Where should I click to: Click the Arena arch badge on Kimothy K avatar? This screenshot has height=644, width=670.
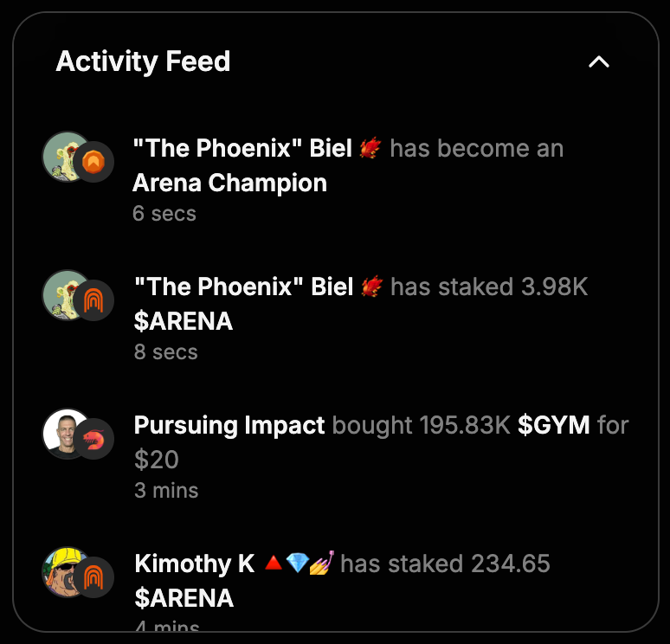pyautogui.click(x=93, y=577)
